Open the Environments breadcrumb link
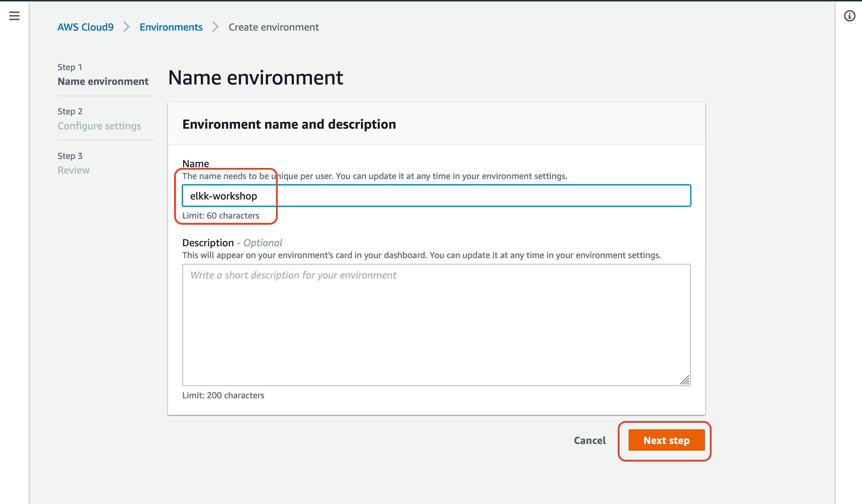 click(x=171, y=27)
